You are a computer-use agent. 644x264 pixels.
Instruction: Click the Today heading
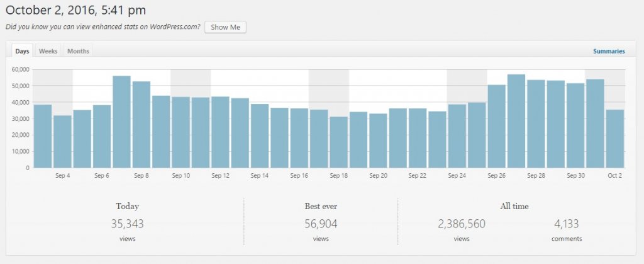[x=127, y=207]
